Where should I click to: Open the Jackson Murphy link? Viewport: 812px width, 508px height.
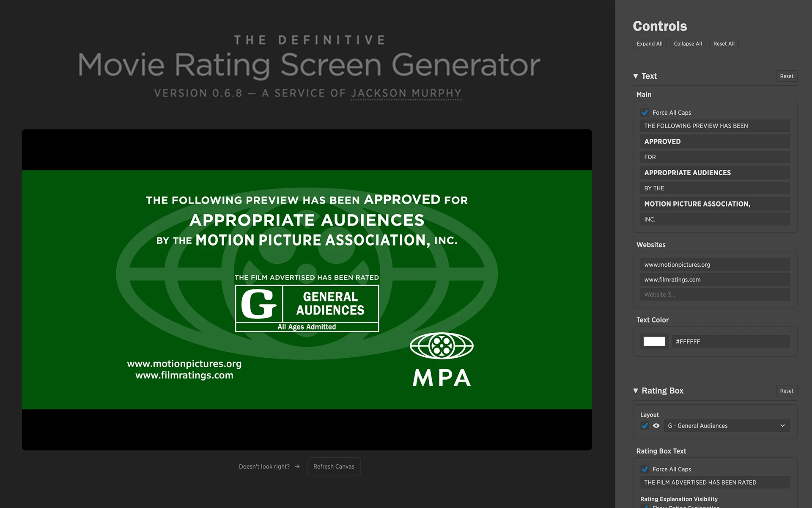(x=406, y=93)
